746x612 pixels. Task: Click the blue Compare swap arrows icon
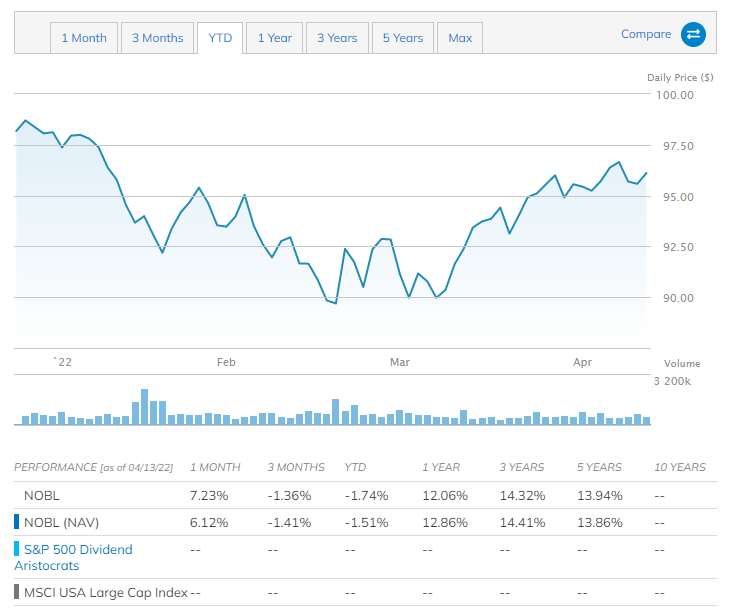pyautogui.click(x=693, y=34)
